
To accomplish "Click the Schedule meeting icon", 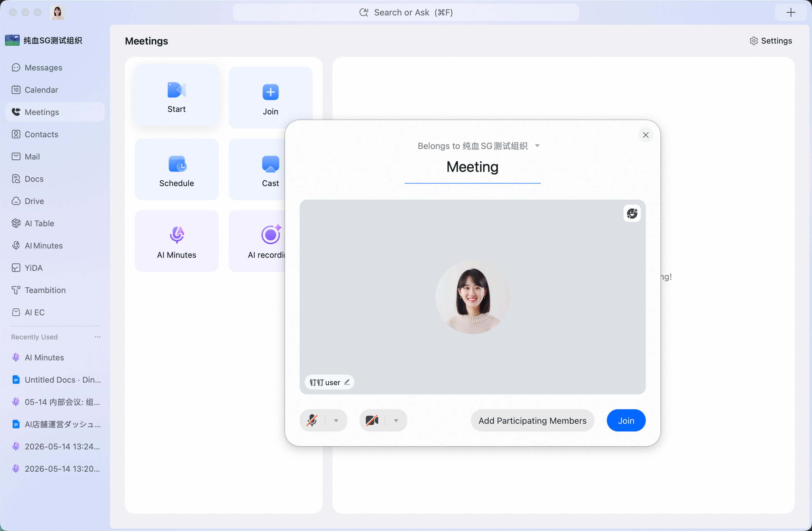I will (177, 164).
